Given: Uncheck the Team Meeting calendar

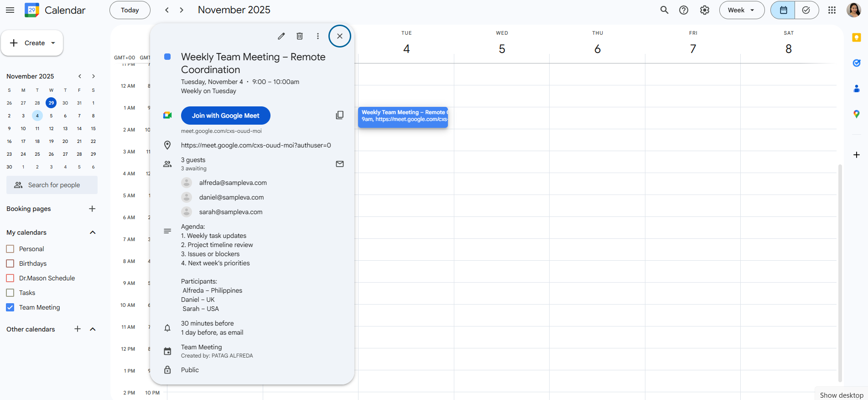Looking at the screenshot, I should (x=10, y=307).
